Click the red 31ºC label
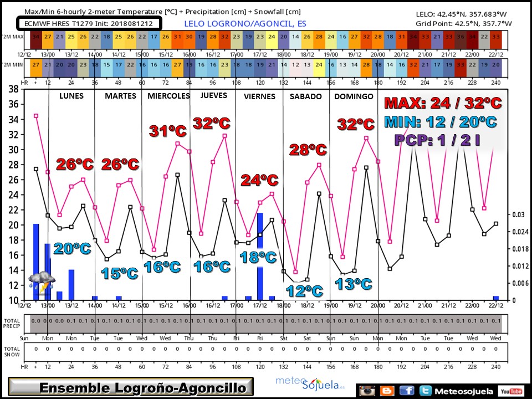 click(x=167, y=131)
